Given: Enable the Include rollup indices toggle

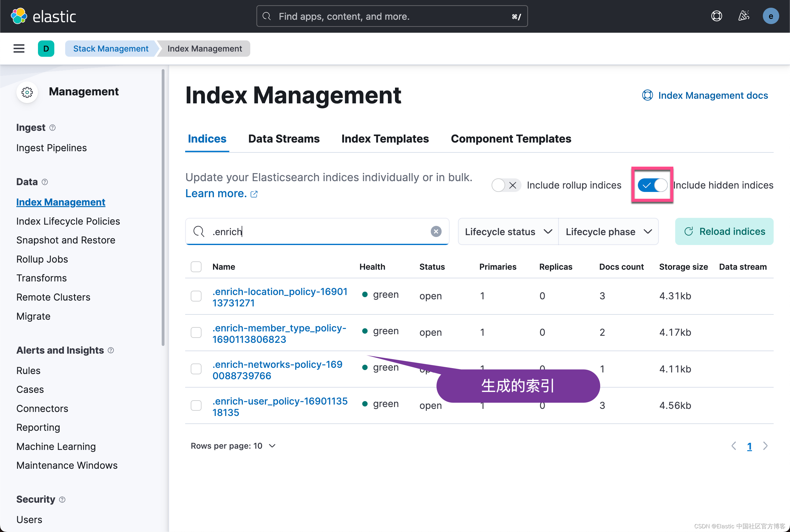Looking at the screenshot, I should click(506, 185).
